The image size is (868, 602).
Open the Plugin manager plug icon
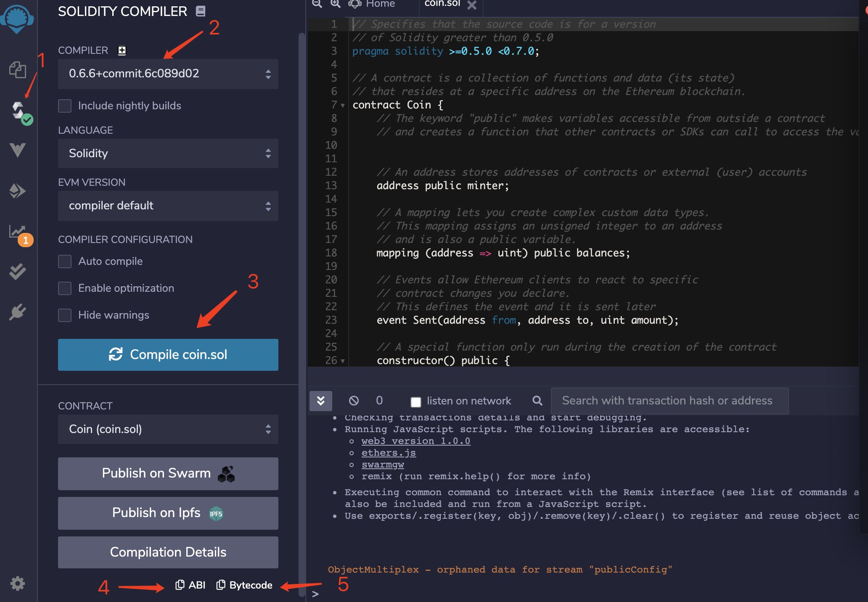tap(18, 312)
